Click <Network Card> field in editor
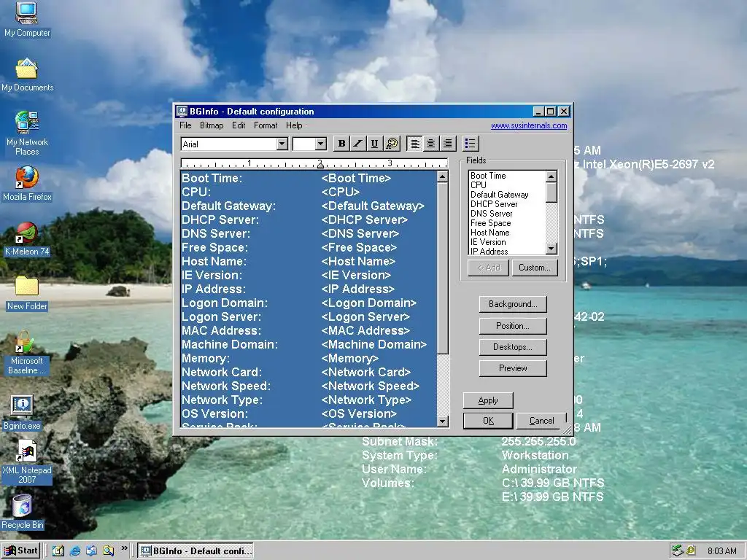This screenshot has height=560, width=747. (366, 373)
